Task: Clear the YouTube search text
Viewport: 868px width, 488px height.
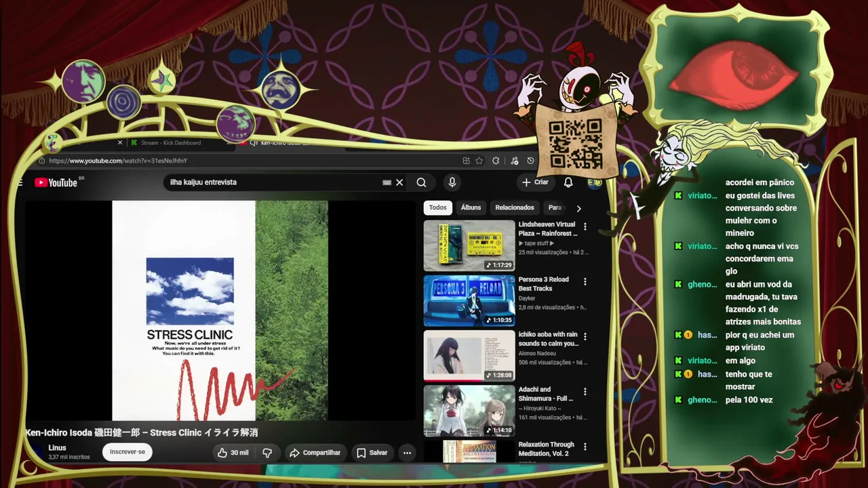Action: click(x=399, y=182)
